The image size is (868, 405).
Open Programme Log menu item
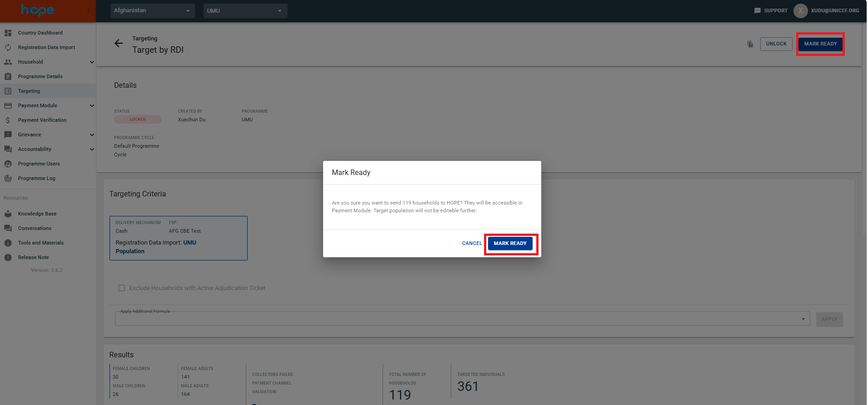36,178
